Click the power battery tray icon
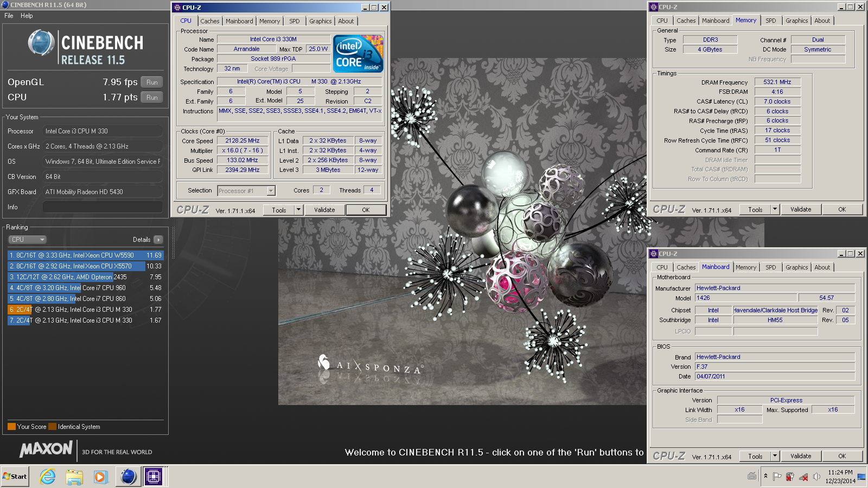The image size is (868, 488). point(790,477)
